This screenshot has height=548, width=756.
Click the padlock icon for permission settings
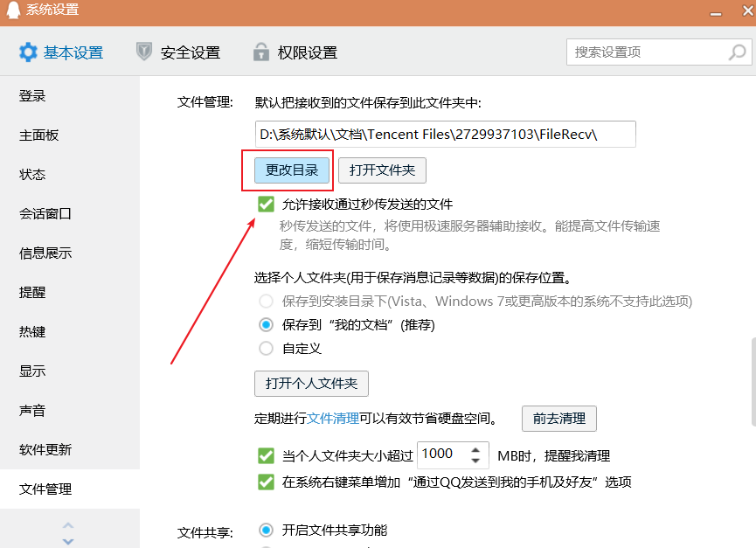click(x=260, y=52)
